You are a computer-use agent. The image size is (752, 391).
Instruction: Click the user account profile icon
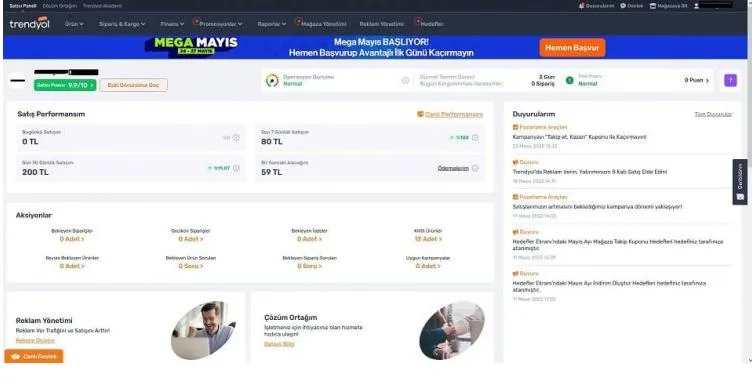(696, 6)
